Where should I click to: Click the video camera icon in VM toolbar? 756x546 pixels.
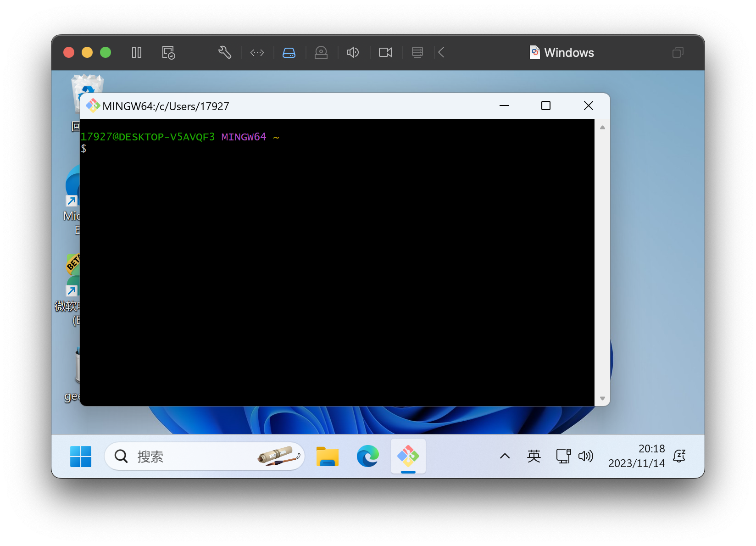click(x=385, y=52)
